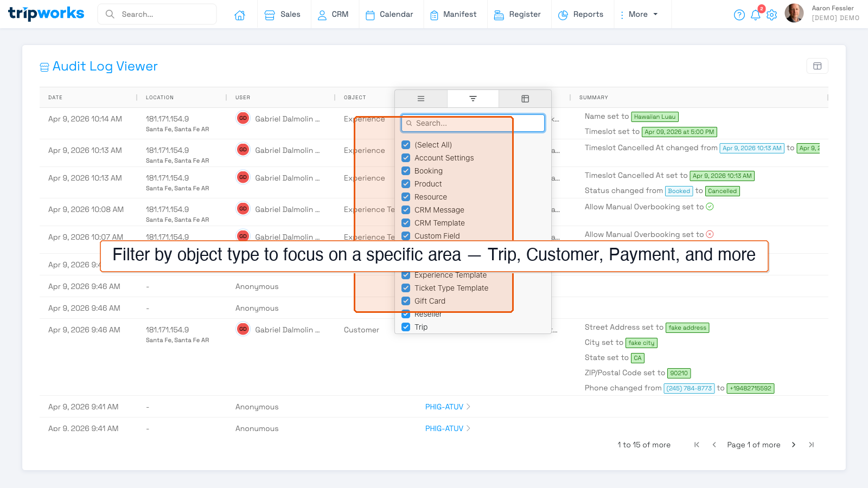Open the Calendar icon in navigation
Image resolution: width=868 pixels, height=488 pixels.
coord(370,15)
